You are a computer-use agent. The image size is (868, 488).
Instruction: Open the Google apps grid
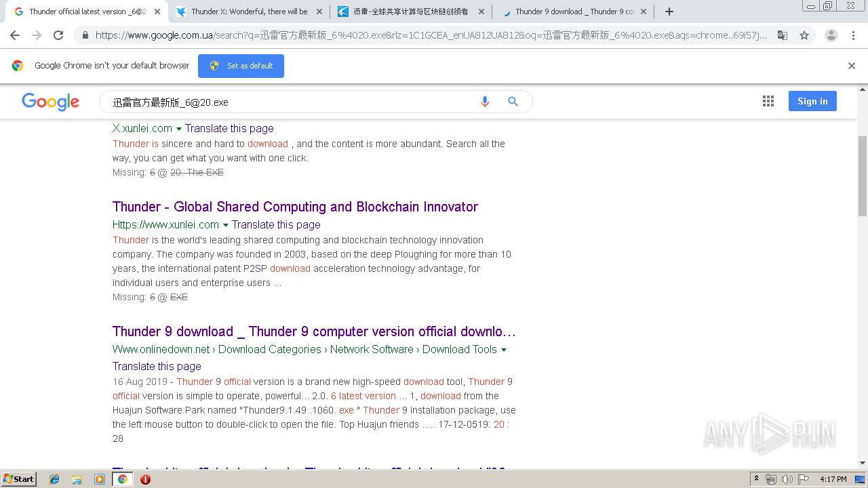point(768,101)
